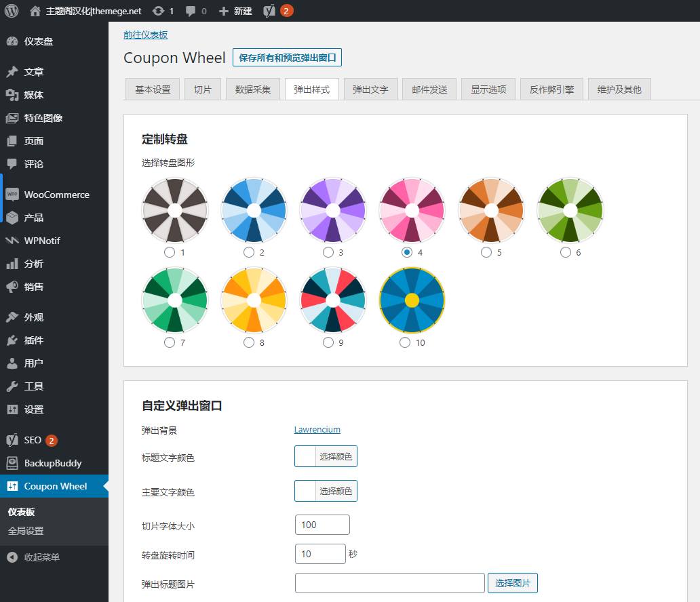Select wheel style radio button 7
The width and height of the screenshot is (700, 602).
pos(170,342)
